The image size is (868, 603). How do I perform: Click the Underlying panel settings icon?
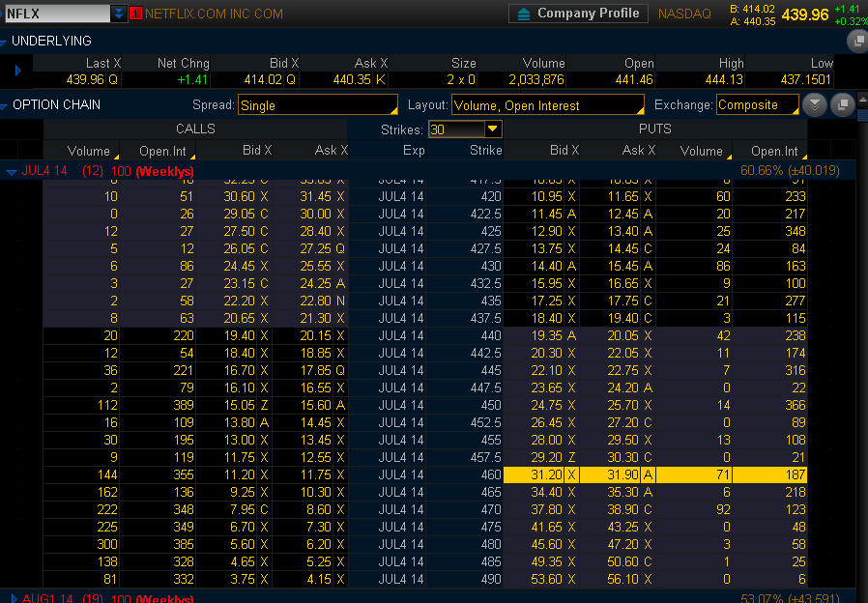coord(856,41)
